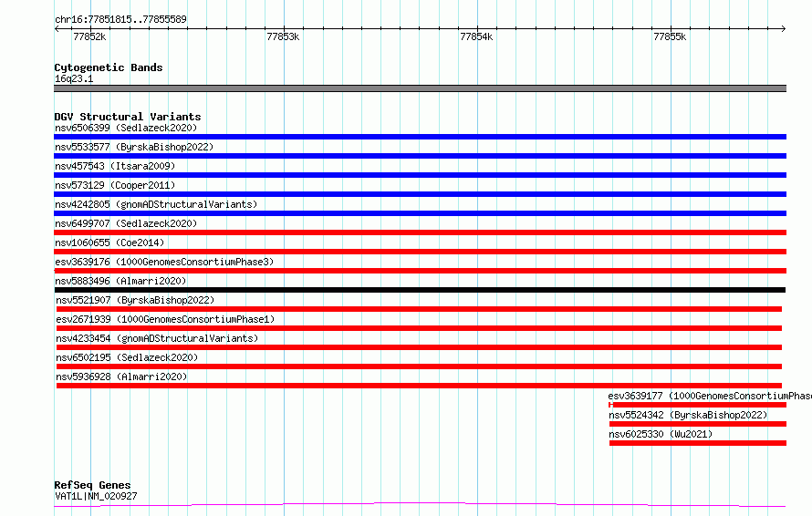The width and height of the screenshot is (812, 516).
Task: Select the blue bar under nsv457543
Action: [x=420, y=175]
